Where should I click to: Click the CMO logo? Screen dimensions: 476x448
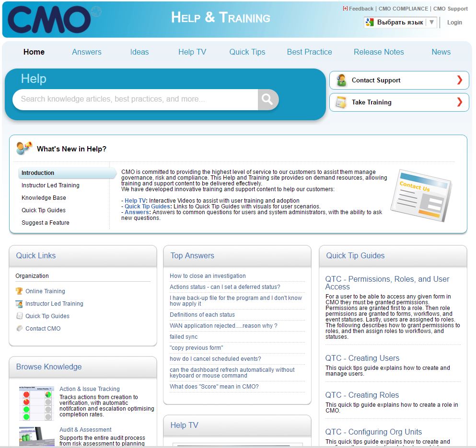(49, 20)
